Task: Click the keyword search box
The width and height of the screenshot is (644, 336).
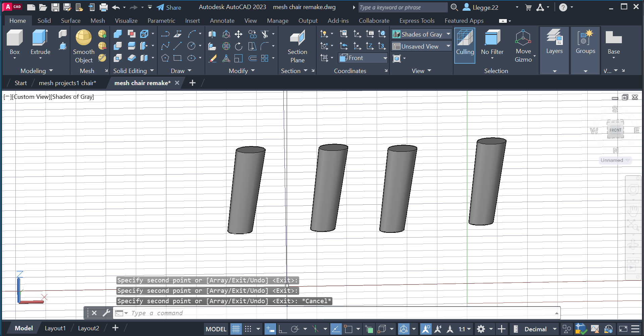Action: [403, 7]
